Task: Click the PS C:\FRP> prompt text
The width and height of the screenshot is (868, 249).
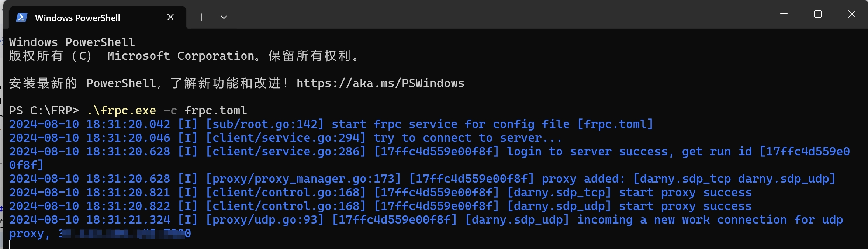Action: click(44, 110)
